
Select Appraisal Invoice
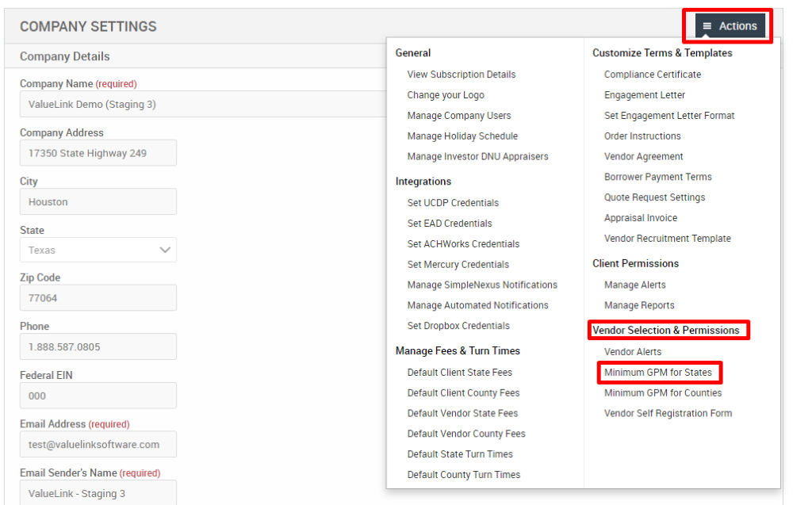point(641,218)
